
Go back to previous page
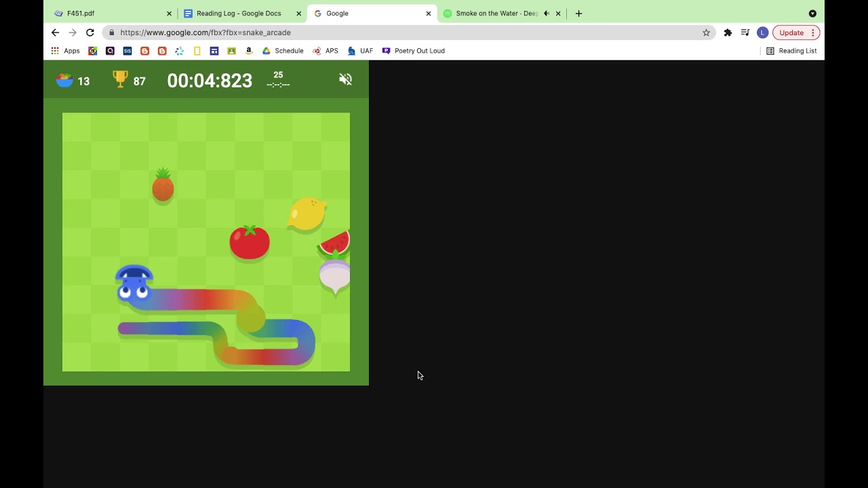pos(56,33)
